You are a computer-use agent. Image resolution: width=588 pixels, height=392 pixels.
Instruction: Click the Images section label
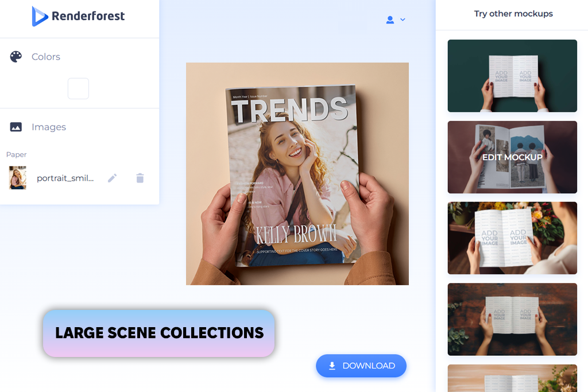pos(49,127)
